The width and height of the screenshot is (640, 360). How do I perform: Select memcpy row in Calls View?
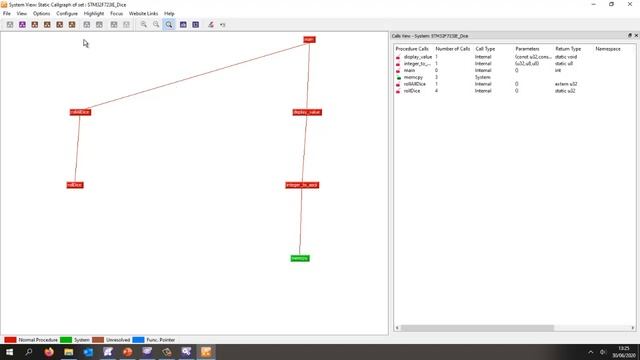514,77
